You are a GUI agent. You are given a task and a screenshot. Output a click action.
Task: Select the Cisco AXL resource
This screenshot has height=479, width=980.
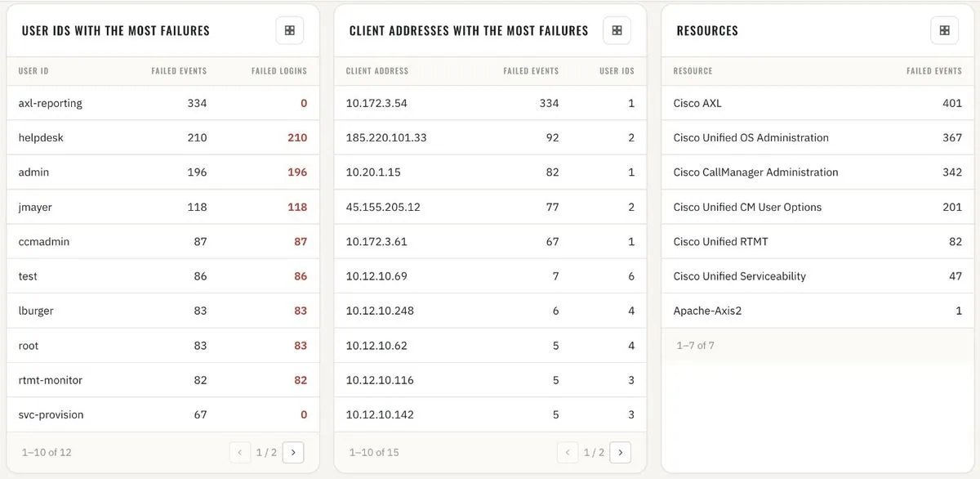tap(697, 103)
